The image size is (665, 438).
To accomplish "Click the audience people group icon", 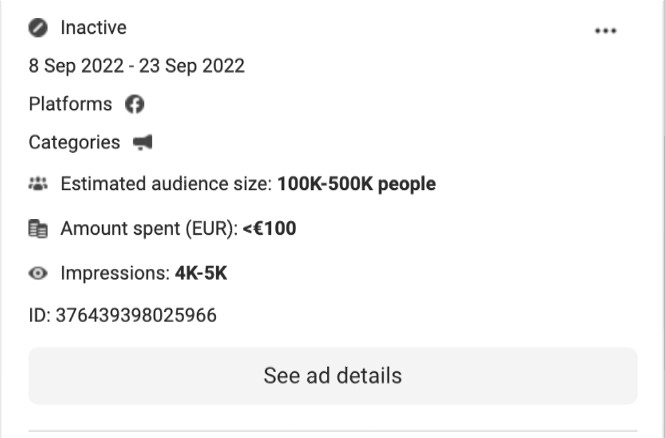I will [38, 184].
